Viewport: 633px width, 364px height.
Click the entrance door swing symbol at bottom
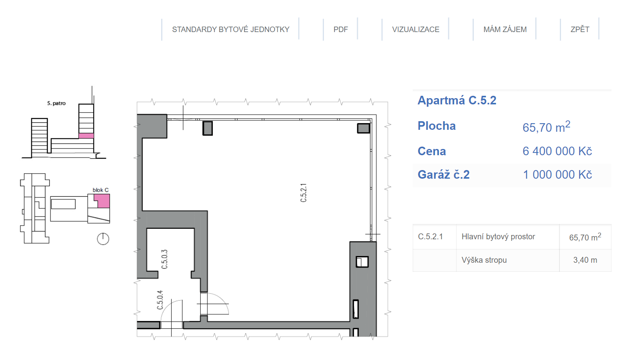pyautogui.click(x=172, y=313)
